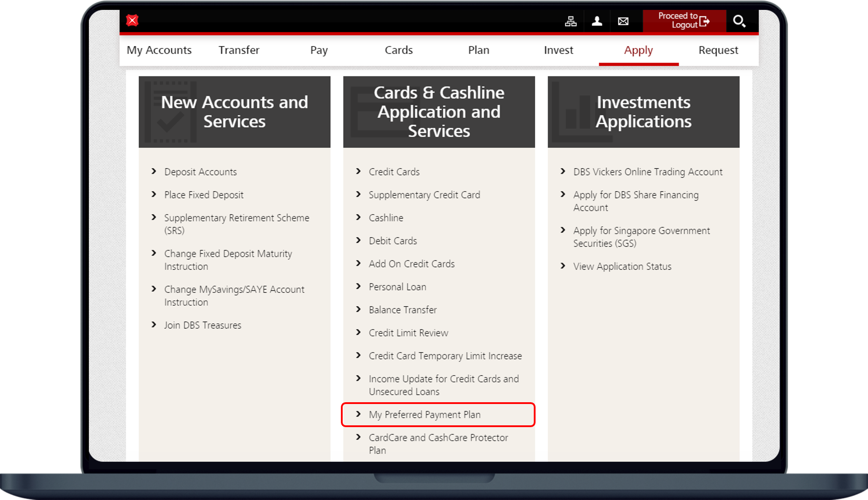Open the Plan menu

coord(479,50)
